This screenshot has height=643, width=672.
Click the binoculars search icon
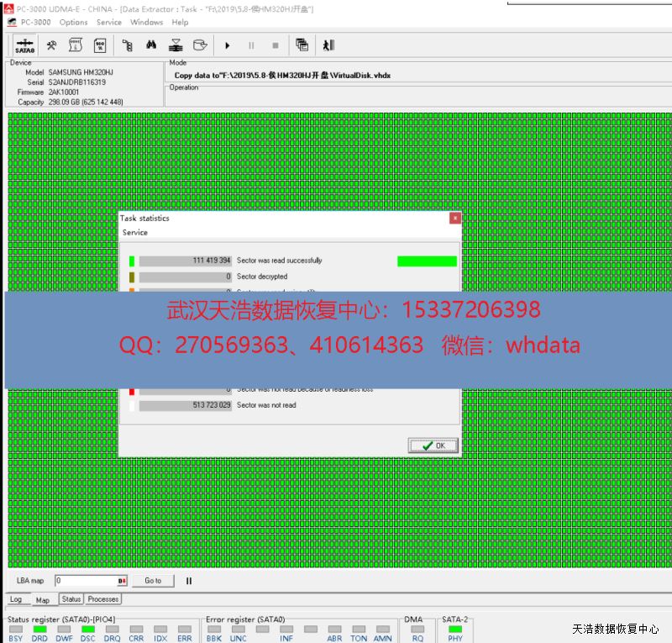(152, 45)
